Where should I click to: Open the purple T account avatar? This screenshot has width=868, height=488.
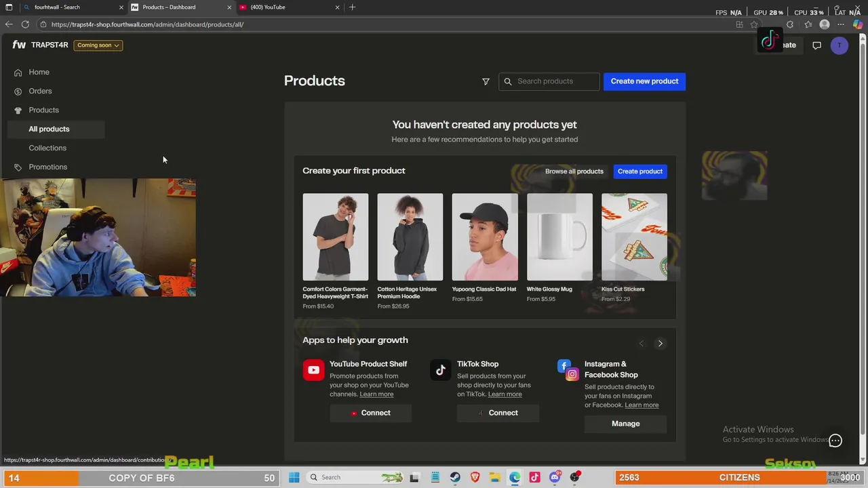tap(840, 45)
